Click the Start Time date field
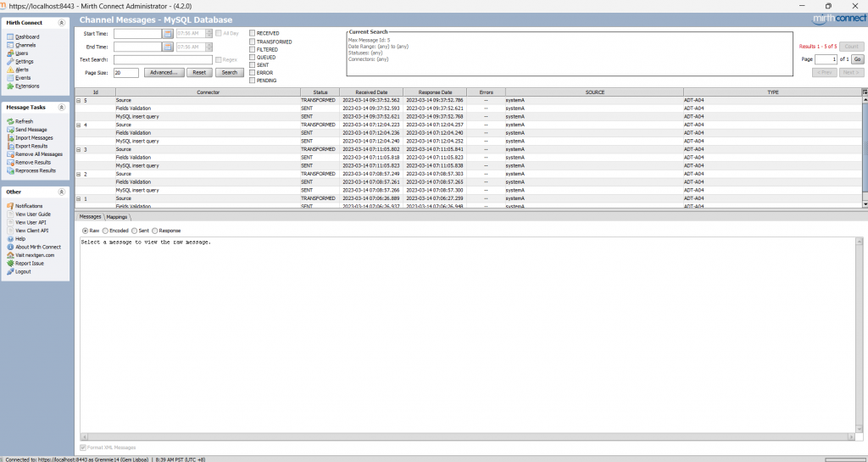This screenshot has width=868, height=462. 138,33
